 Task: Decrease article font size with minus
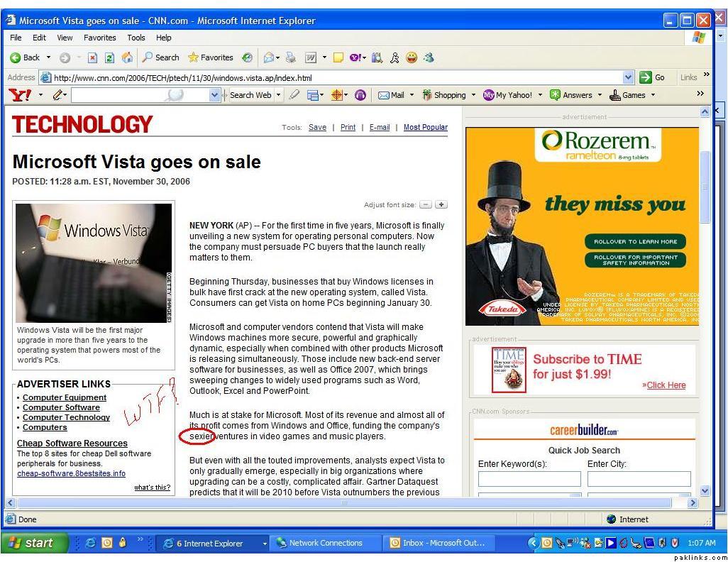(426, 205)
